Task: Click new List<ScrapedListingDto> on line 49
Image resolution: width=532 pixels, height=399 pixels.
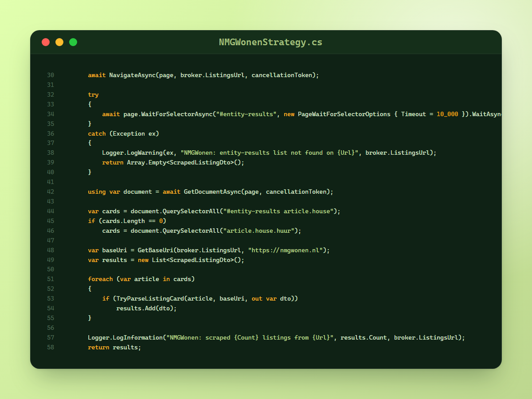Action: pos(186,260)
